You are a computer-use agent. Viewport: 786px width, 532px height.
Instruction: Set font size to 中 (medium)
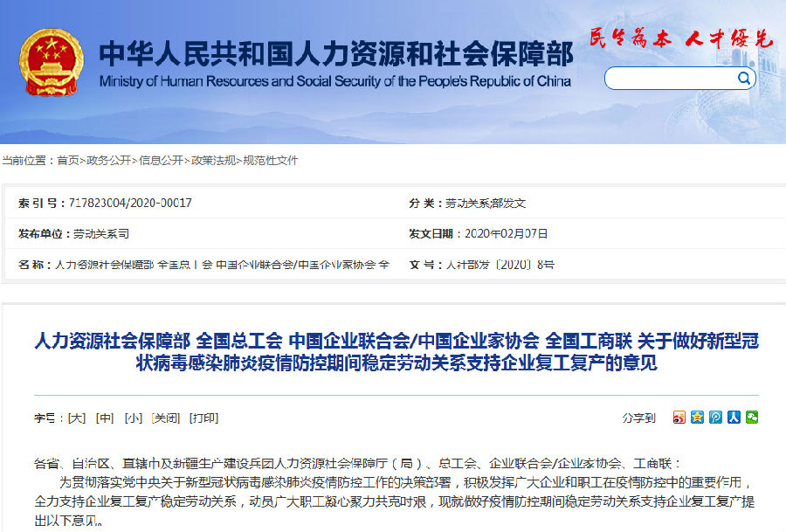point(105,418)
